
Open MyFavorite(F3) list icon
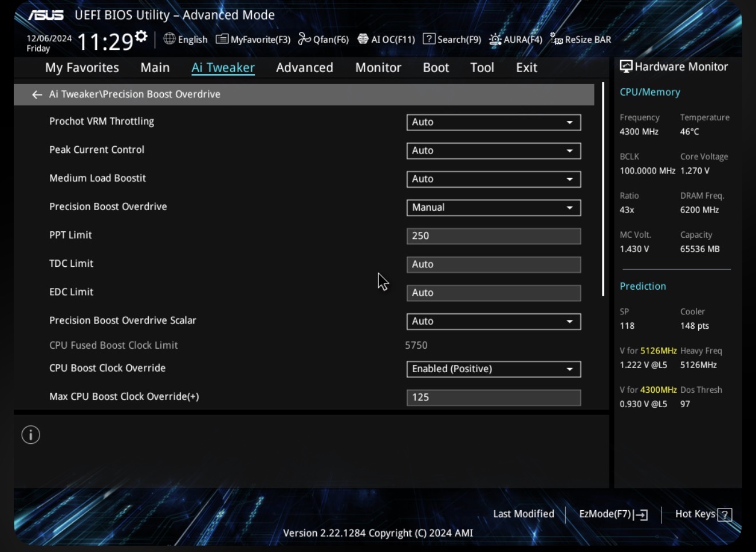(222, 39)
